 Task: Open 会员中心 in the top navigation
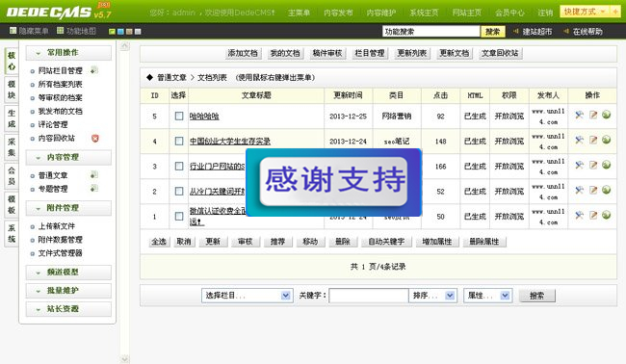click(509, 13)
